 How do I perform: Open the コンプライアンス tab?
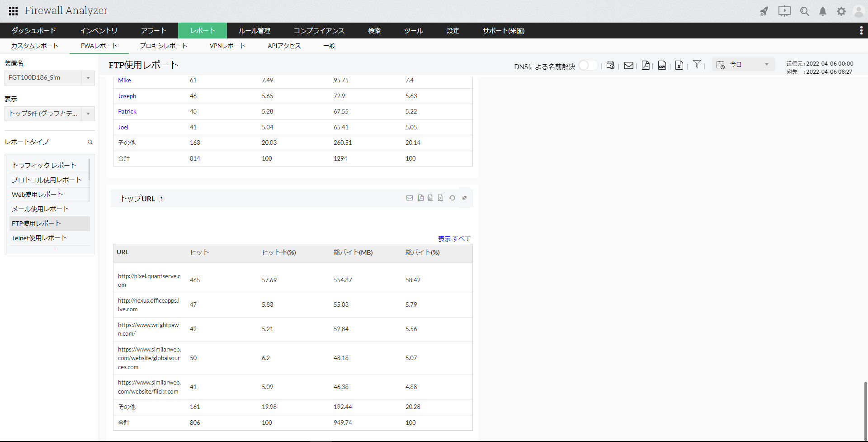pos(319,31)
